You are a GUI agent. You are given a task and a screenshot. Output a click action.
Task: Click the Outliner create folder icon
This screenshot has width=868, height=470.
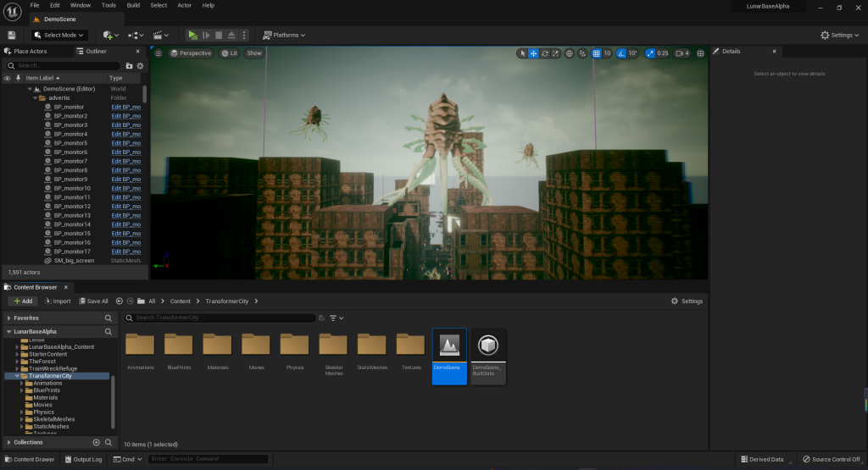(129, 65)
